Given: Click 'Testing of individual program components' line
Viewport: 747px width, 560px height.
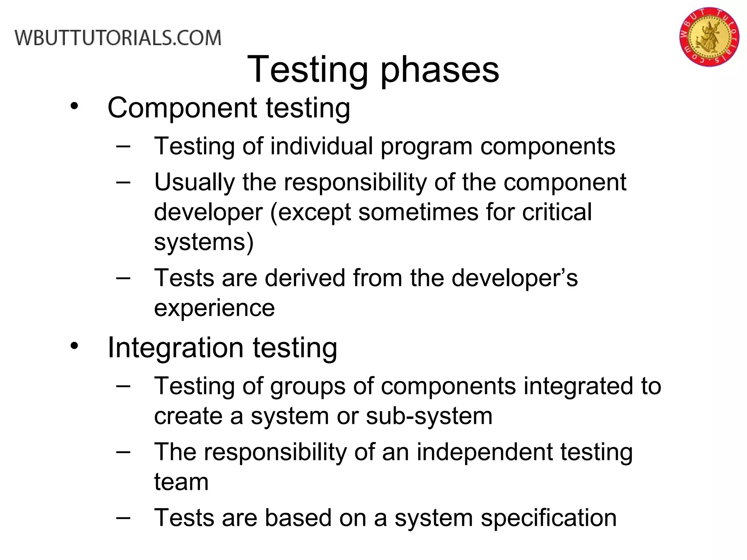Looking at the screenshot, I should 384,146.
